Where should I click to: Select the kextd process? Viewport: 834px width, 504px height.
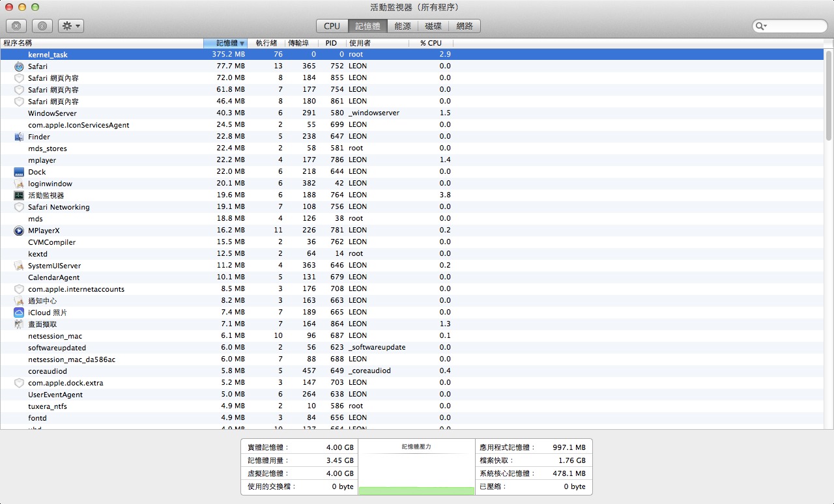(x=412, y=254)
